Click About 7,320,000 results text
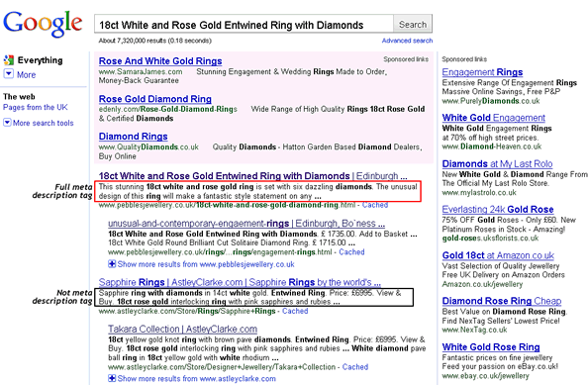Screen dimensions: 588x385 pyautogui.click(x=154, y=41)
